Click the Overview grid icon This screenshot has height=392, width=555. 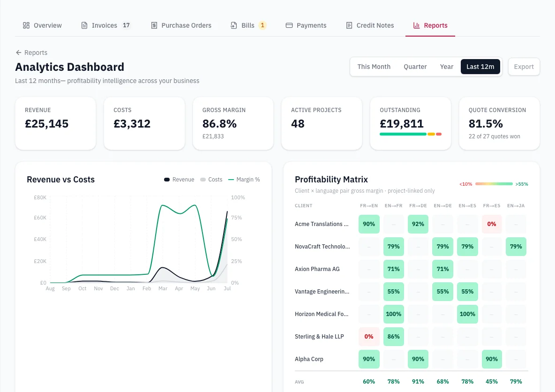[26, 25]
